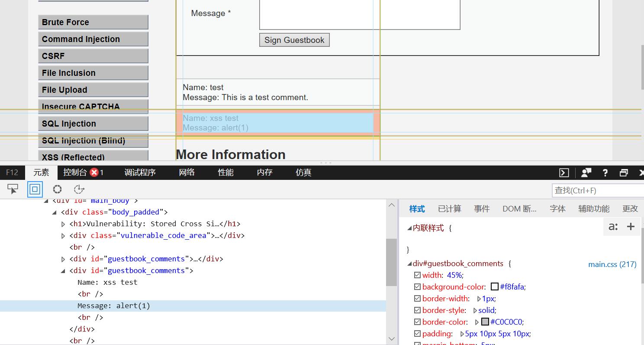Collapse the 内联样式 inline style section
The width and height of the screenshot is (644, 345).
(409, 228)
